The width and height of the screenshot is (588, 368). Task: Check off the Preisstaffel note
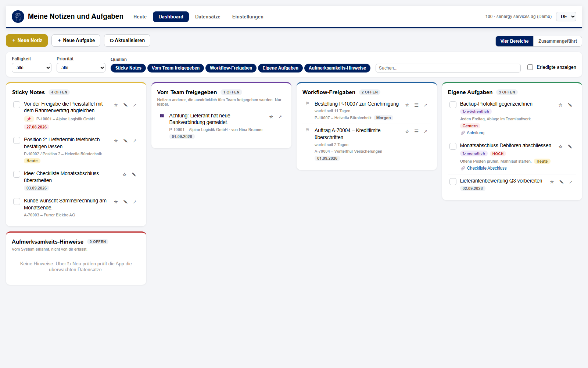point(17,105)
